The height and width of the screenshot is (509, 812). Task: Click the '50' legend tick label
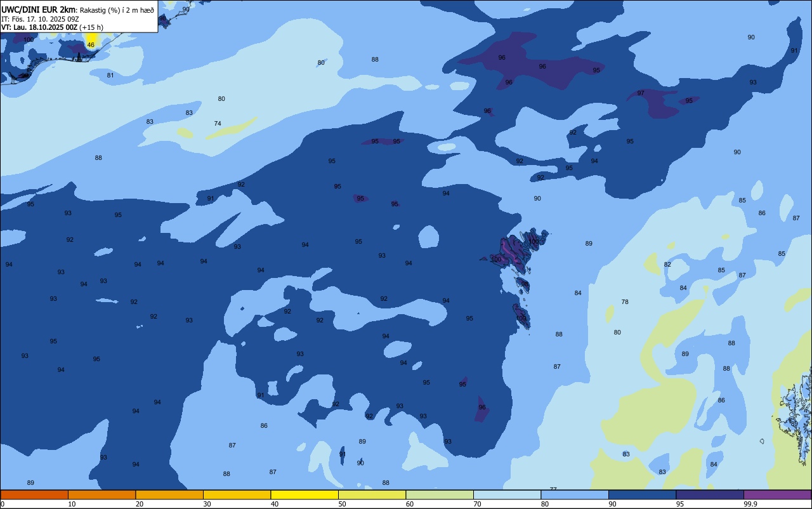coord(342,504)
